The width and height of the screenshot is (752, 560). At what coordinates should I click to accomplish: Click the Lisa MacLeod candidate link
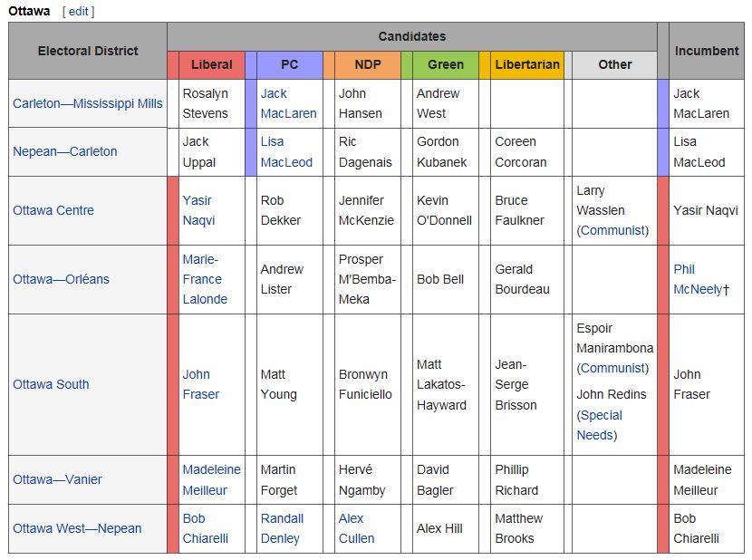coord(286,151)
